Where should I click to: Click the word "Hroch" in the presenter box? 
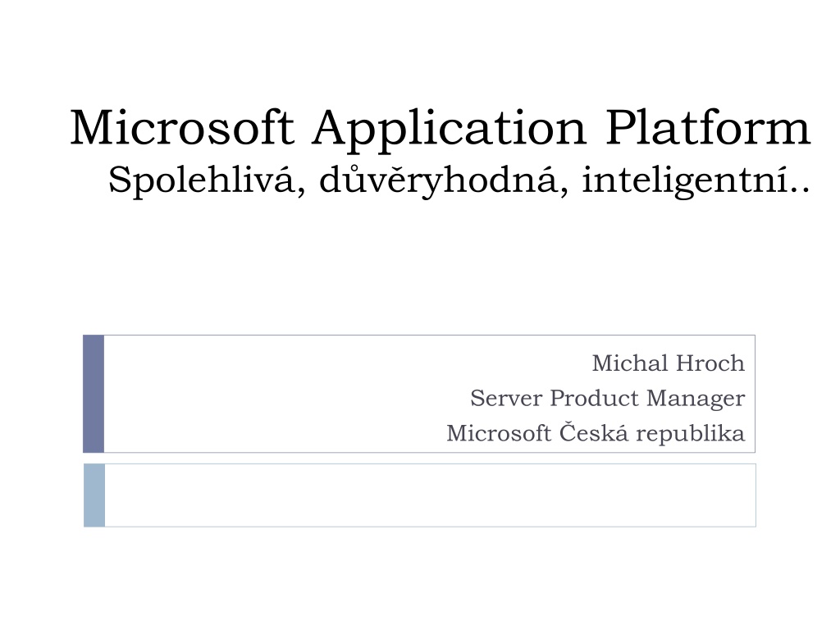pyautogui.click(x=710, y=363)
